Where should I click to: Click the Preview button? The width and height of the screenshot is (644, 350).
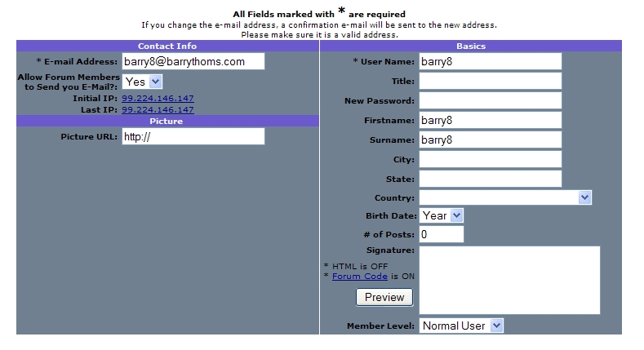tap(384, 297)
